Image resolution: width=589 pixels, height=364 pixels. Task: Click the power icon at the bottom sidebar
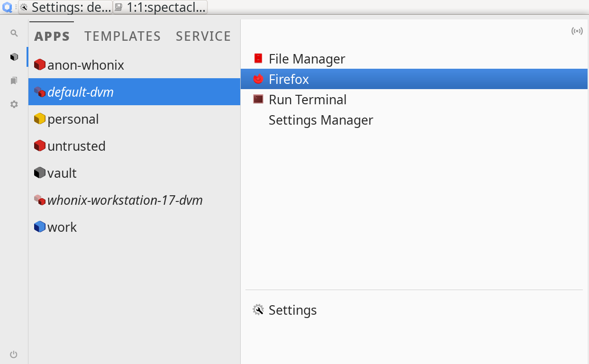(x=14, y=354)
